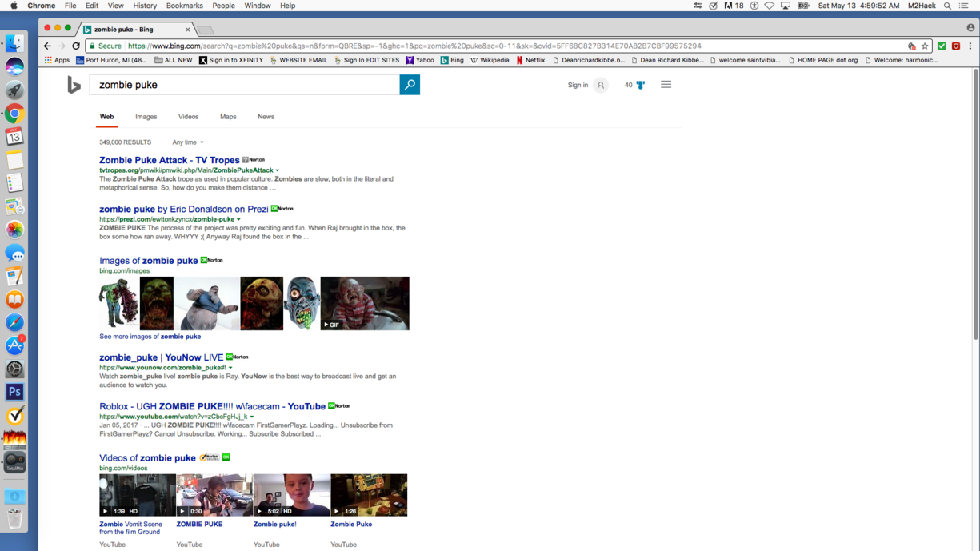Screen dimensions: 980x551
Task: Expand the arrow beside the tvtropes.org URL
Action: tap(278, 170)
